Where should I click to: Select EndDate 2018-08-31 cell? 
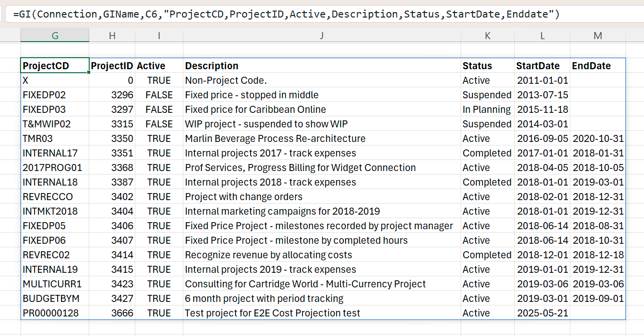(598, 226)
